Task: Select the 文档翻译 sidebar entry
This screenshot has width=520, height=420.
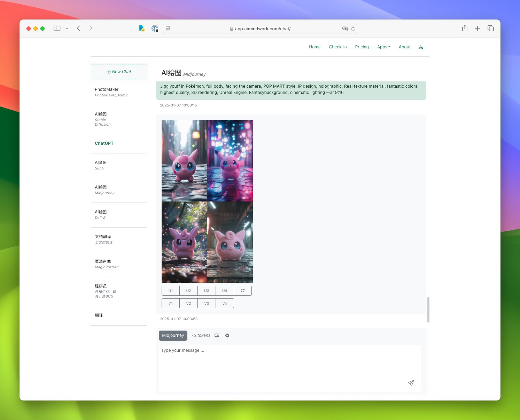Action: tap(119, 239)
